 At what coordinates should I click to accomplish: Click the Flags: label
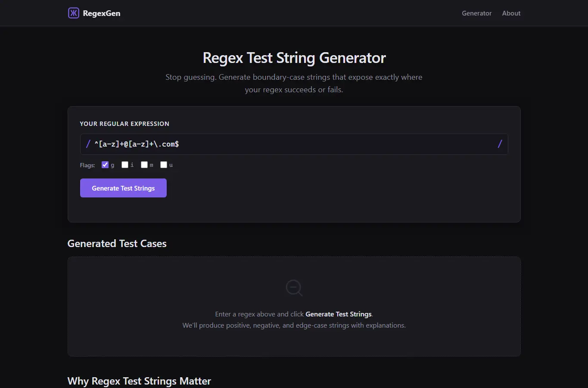[87, 165]
